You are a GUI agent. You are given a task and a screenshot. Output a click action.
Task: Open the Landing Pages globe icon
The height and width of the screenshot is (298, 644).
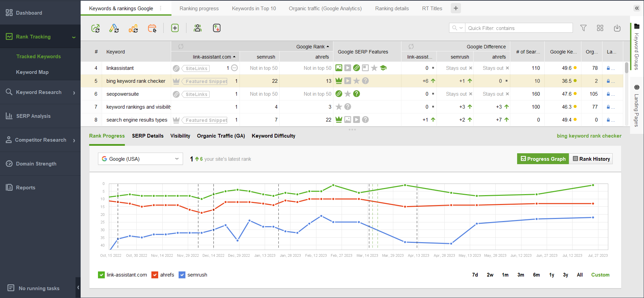(637, 87)
